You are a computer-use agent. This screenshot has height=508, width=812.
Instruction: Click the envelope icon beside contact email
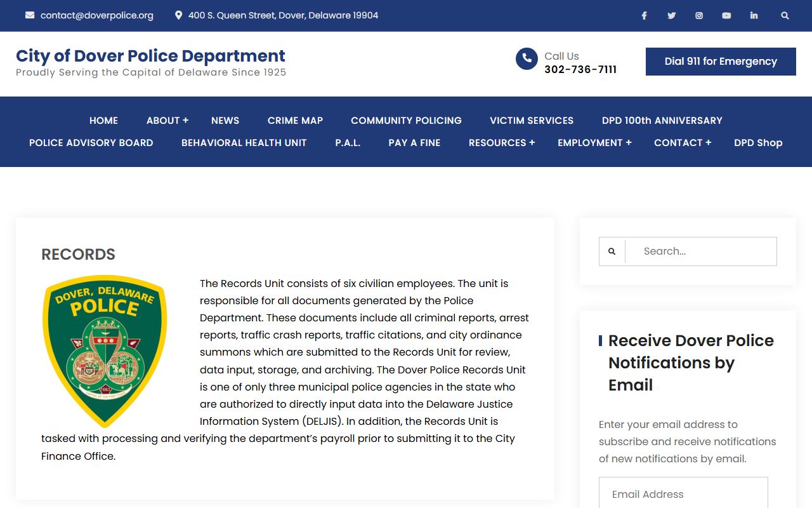tap(30, 15)
